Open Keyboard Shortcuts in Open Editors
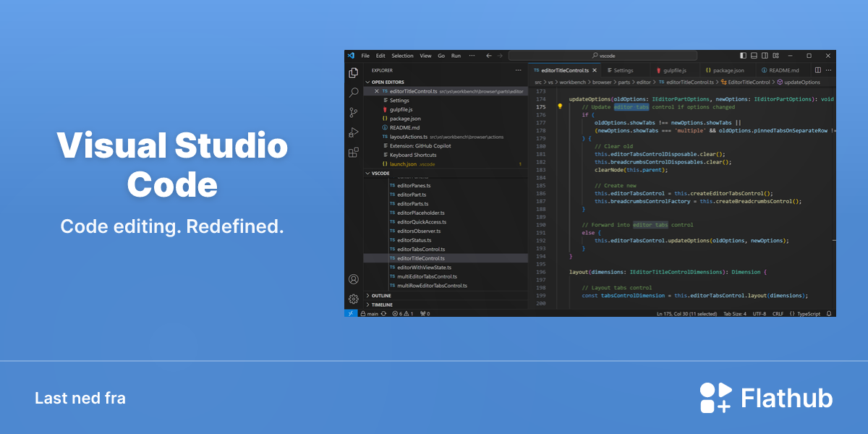Image resolution: width=868 pixels, height=434 pixels. [x=446, y=155]
